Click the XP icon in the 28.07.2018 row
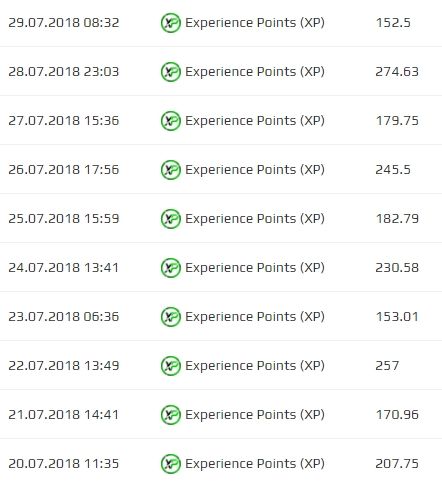 [171, 72]
